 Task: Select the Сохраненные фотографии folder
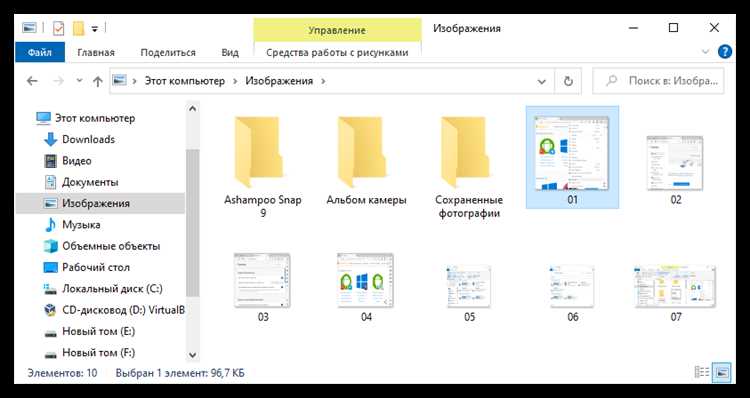pyautogui.click(x=469, y=166)
